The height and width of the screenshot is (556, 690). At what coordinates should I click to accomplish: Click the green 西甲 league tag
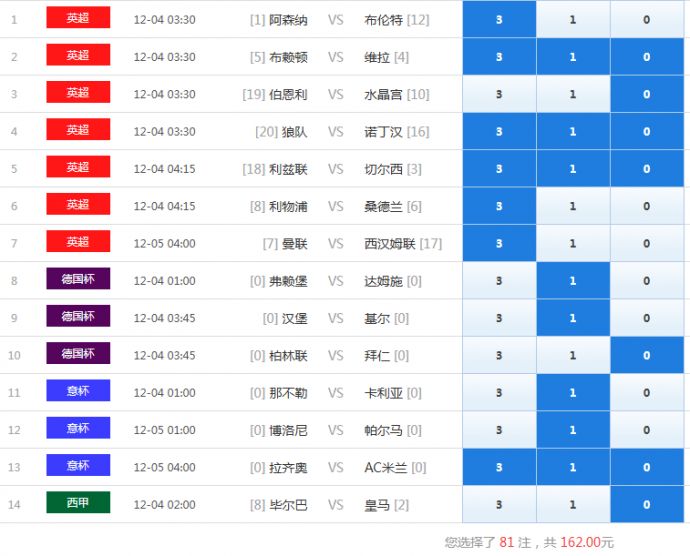78,503
